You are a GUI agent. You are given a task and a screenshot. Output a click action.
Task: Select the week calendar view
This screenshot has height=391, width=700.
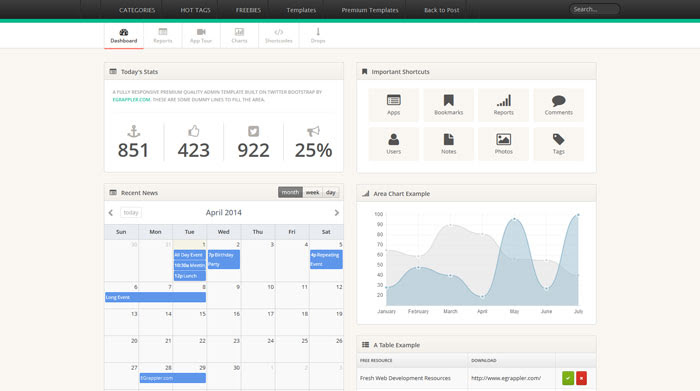(x=312, y=192)
